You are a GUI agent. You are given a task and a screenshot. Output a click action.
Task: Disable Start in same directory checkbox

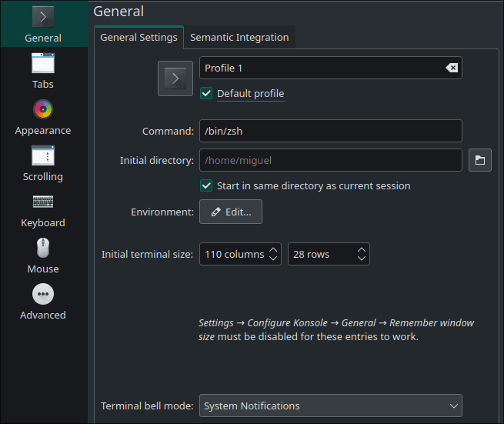tap(206, 185)
